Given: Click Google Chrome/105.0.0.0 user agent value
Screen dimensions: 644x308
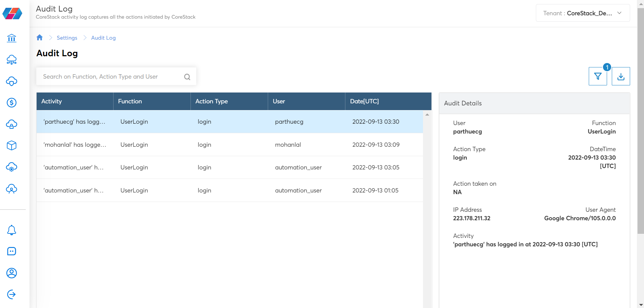Looking at the screenshot, I should pyautogui.click(x=580, y=218).
